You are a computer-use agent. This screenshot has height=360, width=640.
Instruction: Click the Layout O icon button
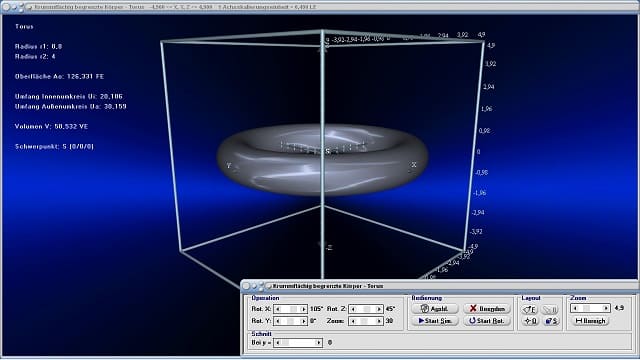pyautogui.click(x=529, y=321)
